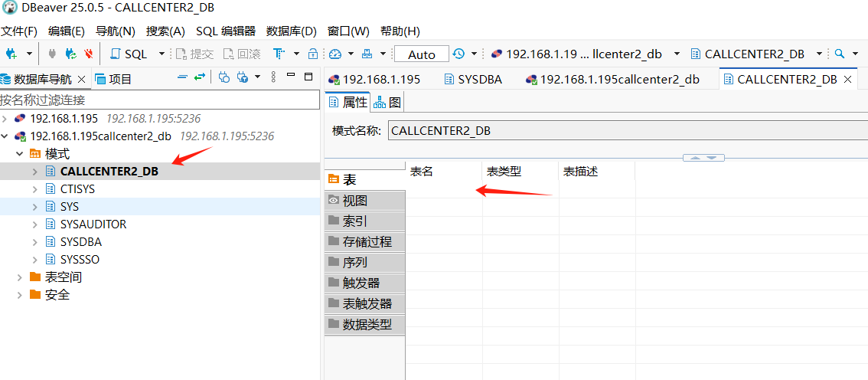
Task: Click the red disconnect plug icon
Action: tap(89, 54)
